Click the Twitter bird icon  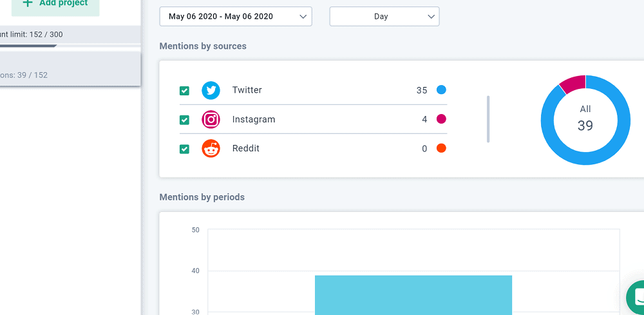[x=211, y=90]
